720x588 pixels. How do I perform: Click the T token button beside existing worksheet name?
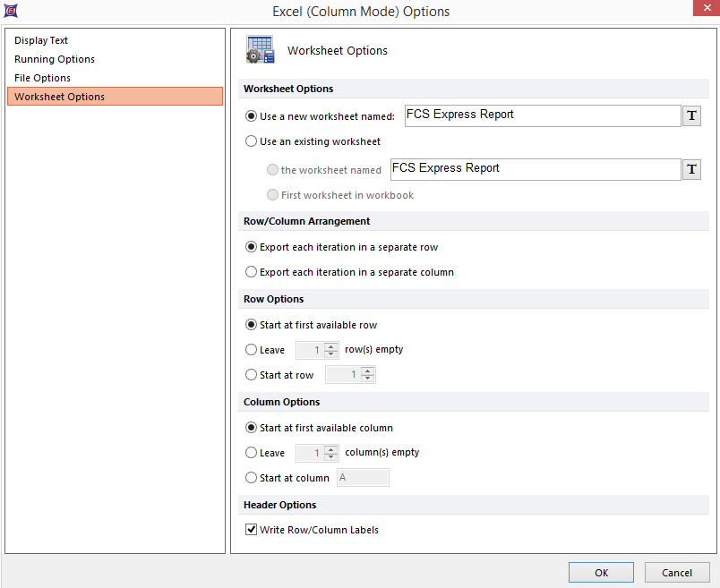[x=691, y=170]
